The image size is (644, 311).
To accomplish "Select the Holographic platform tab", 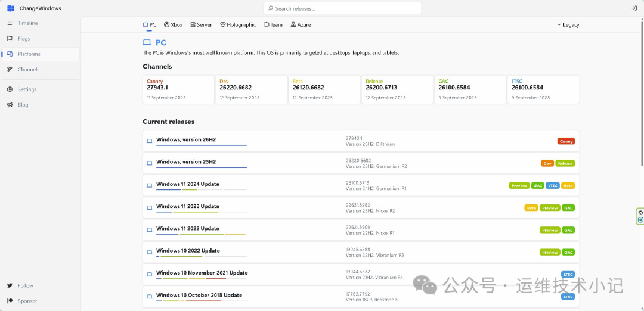I will 238,25.
